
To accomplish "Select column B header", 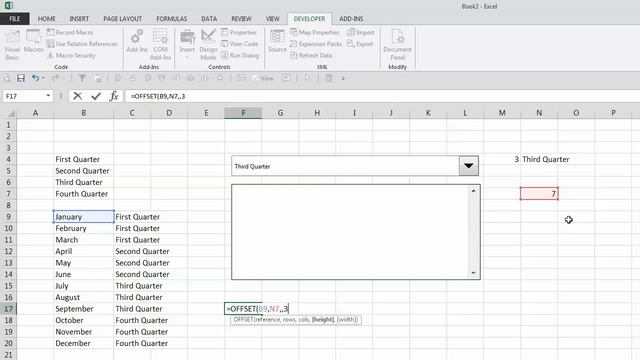I will tap(83, 113).
